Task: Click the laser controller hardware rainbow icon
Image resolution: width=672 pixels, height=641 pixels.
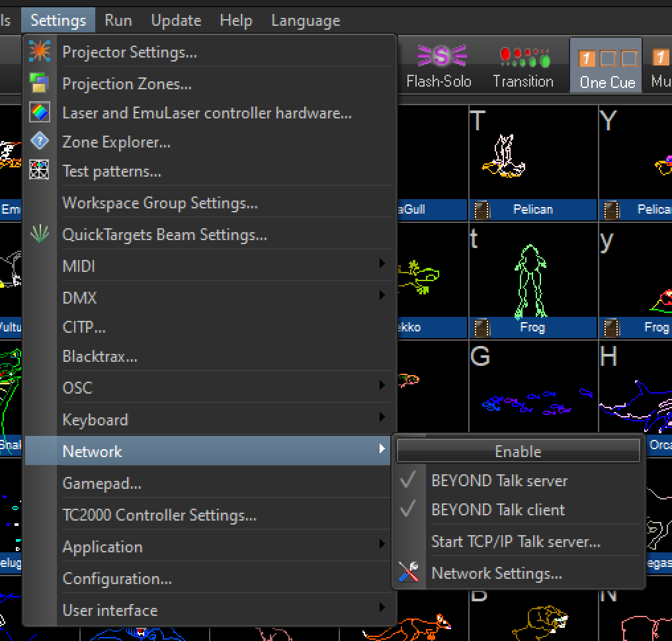Action: pyautogui.click(x=40, y=113)
